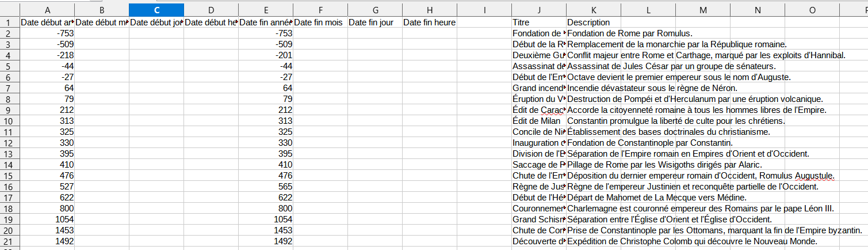This screenshot has width=868, height=250.
Task: Click the 'Date fin heure' cell
Action: coord(430,22)
